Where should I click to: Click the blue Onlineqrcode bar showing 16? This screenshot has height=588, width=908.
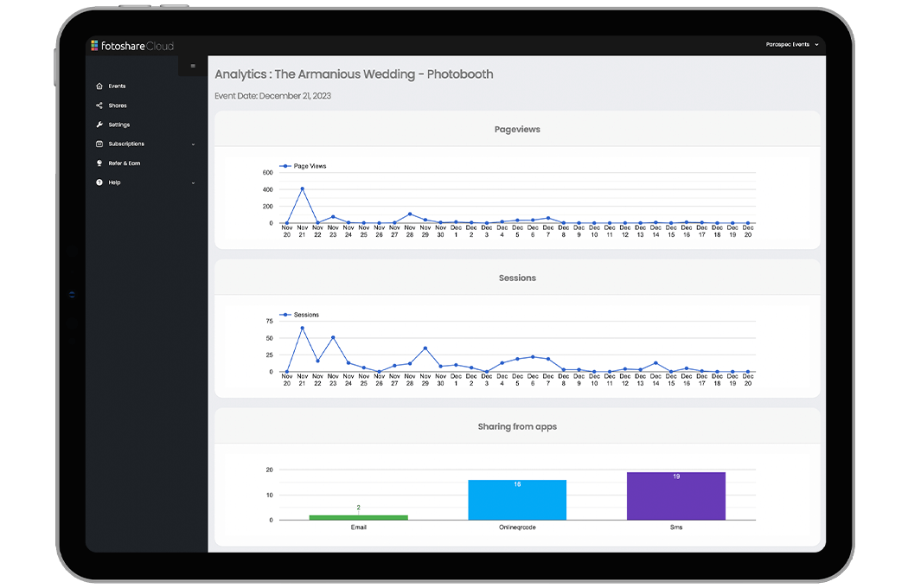tap(517, 500)
